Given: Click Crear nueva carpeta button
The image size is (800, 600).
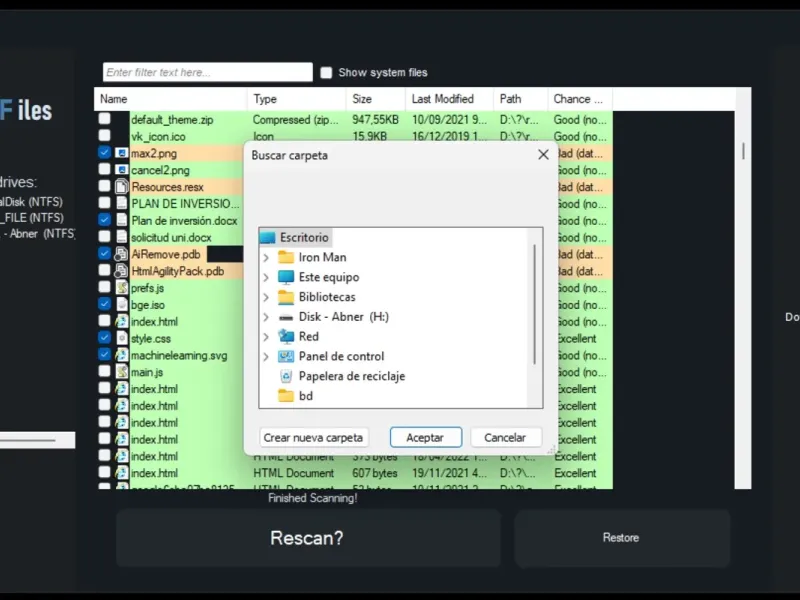Looking at the screenshot, I should click(x=313, y=438).
